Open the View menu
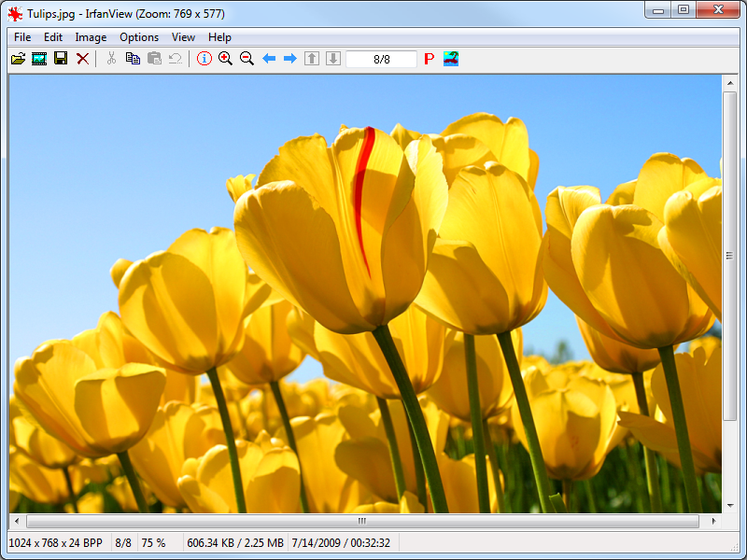Viewport: 747px width, 560px height. [183, 37]
